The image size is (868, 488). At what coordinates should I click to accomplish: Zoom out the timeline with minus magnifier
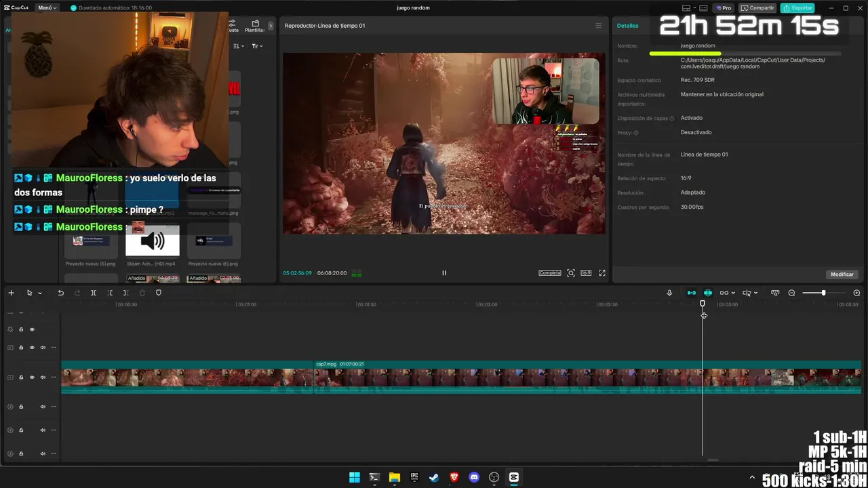(791, 293)
